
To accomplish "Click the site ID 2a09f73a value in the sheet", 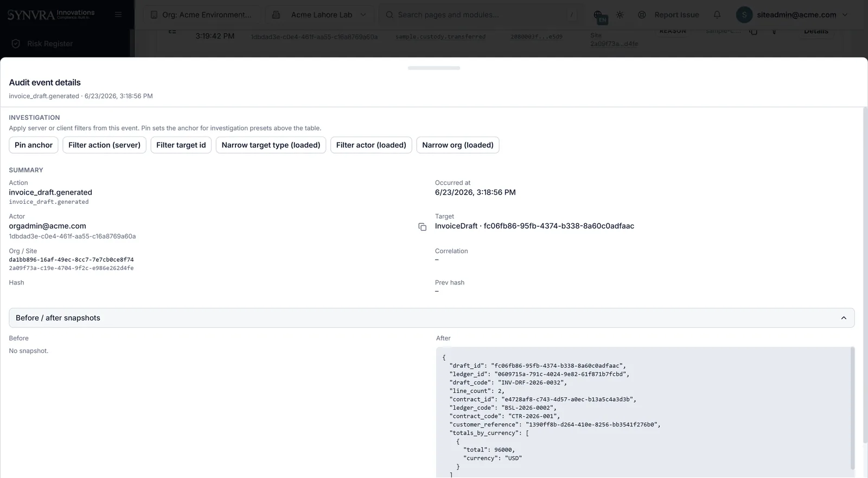I will point(71,268).
